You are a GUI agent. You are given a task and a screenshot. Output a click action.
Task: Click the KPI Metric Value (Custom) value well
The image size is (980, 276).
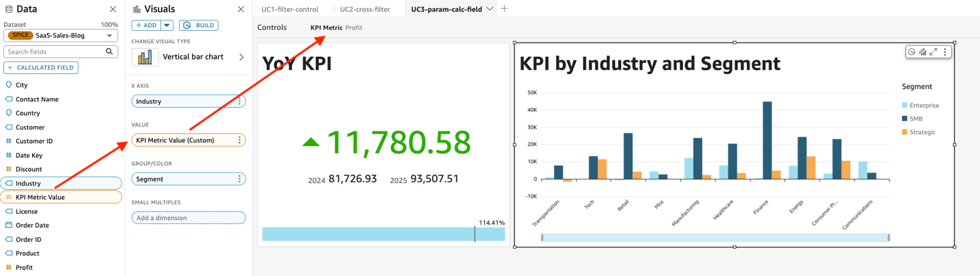coord(189,140)
